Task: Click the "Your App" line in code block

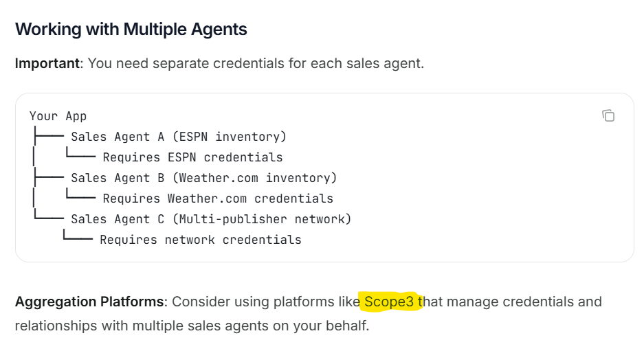Action: tap(58, 116)
